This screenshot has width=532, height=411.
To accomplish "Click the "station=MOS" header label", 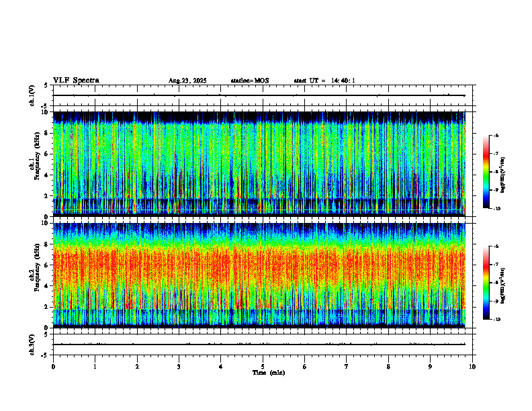I will 250,81.
